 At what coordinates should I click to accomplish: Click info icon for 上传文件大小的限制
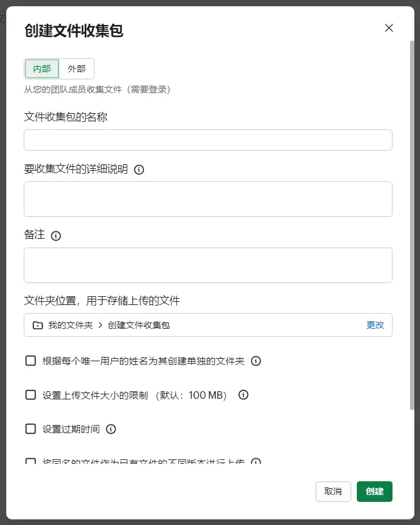click(x=244, y=395)
